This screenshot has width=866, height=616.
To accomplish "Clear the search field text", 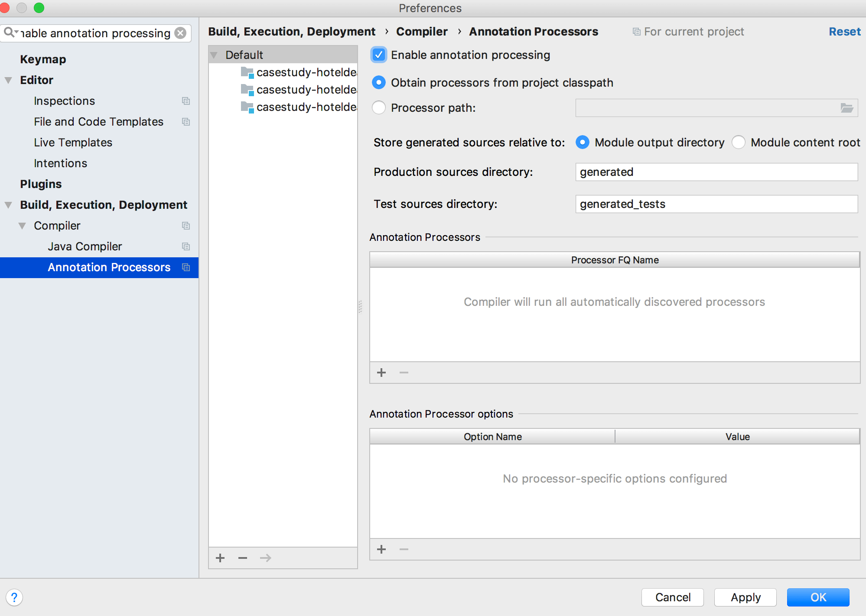I will tap(180, 33).
